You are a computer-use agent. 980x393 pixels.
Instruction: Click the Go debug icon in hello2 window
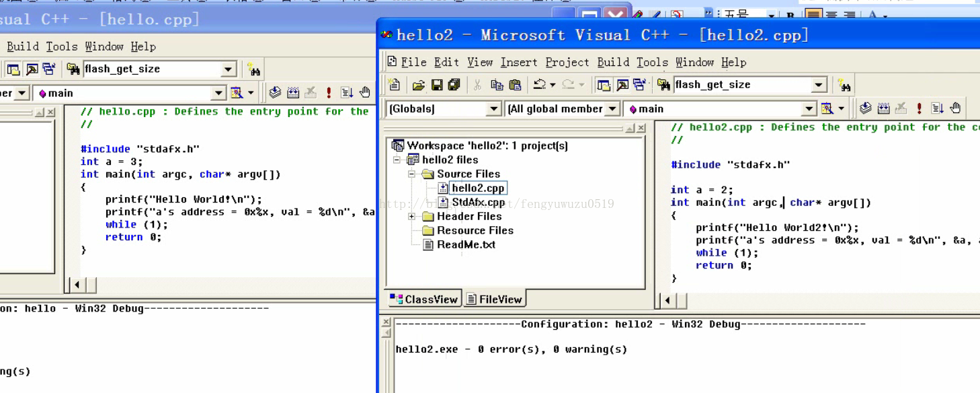(937, 108)
